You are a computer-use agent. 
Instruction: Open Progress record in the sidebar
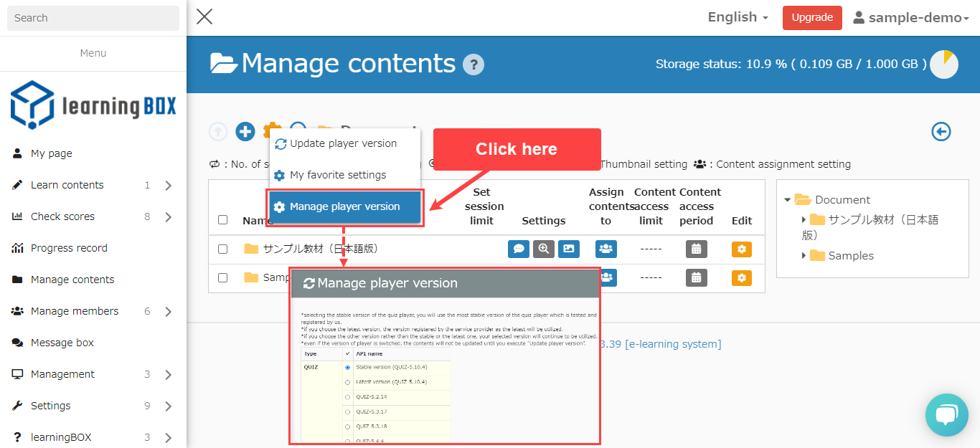pyautogui.click(x=69, y=248)
